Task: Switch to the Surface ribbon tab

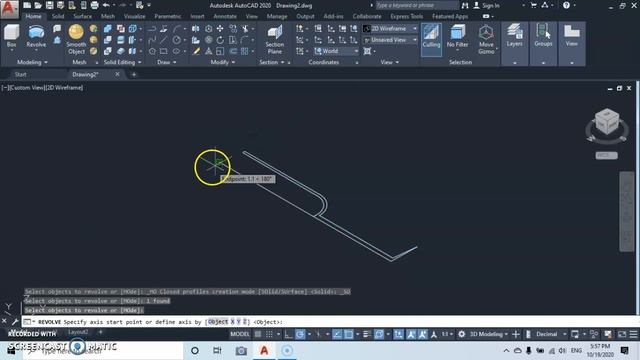Action: tap(83, 17)
